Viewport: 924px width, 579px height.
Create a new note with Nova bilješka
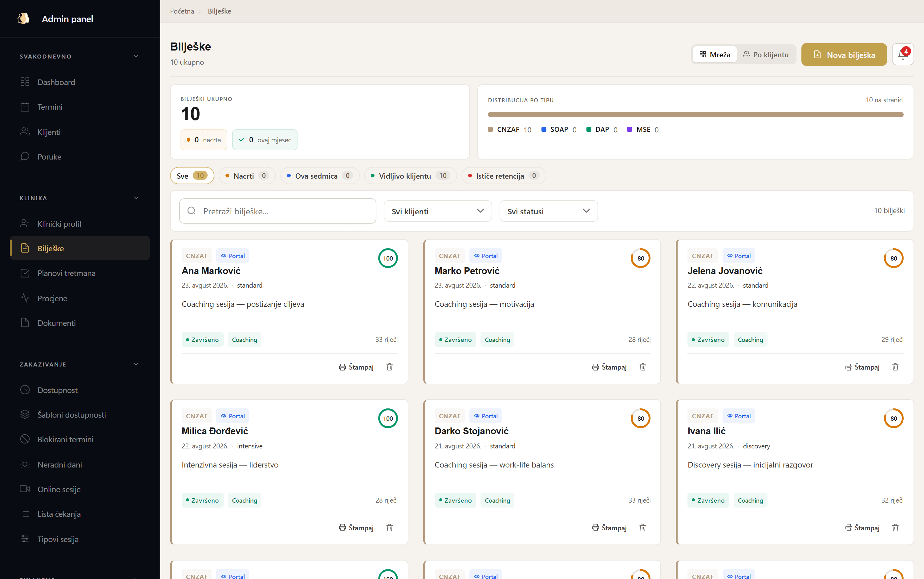pos(844,55)
